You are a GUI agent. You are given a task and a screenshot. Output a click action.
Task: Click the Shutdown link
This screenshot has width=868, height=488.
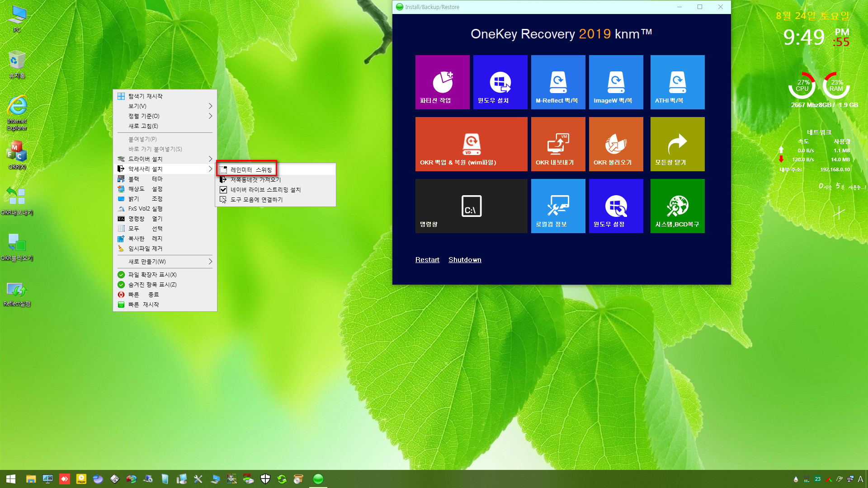click(x=465, y=260)
